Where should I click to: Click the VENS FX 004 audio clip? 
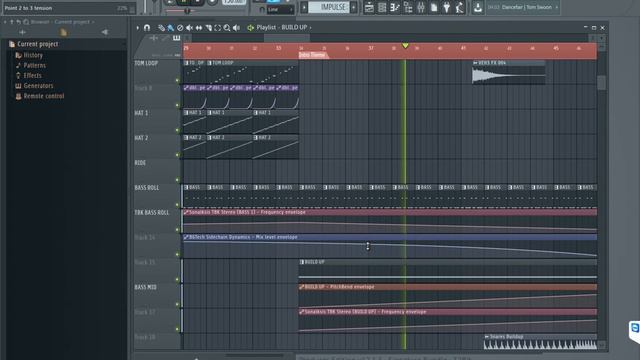point(509,73)
